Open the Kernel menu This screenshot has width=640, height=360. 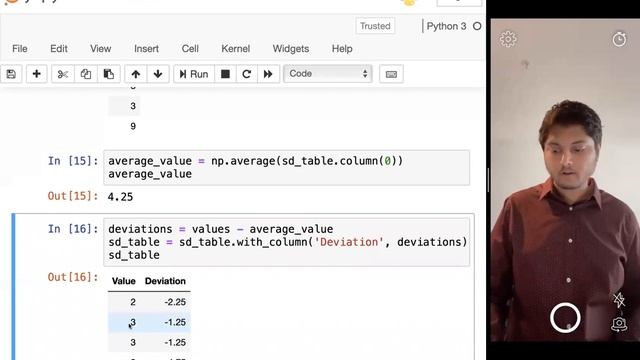[x=236, y=49]
